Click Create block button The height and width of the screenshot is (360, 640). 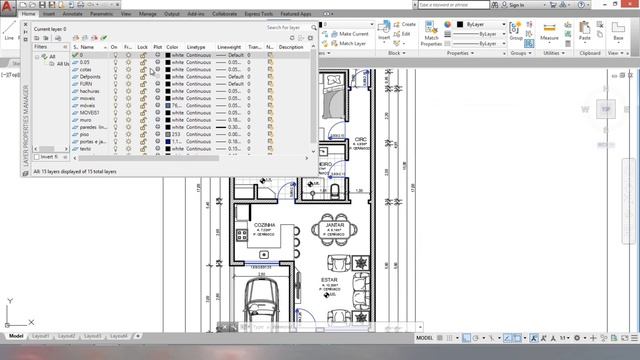pos(404,24)
